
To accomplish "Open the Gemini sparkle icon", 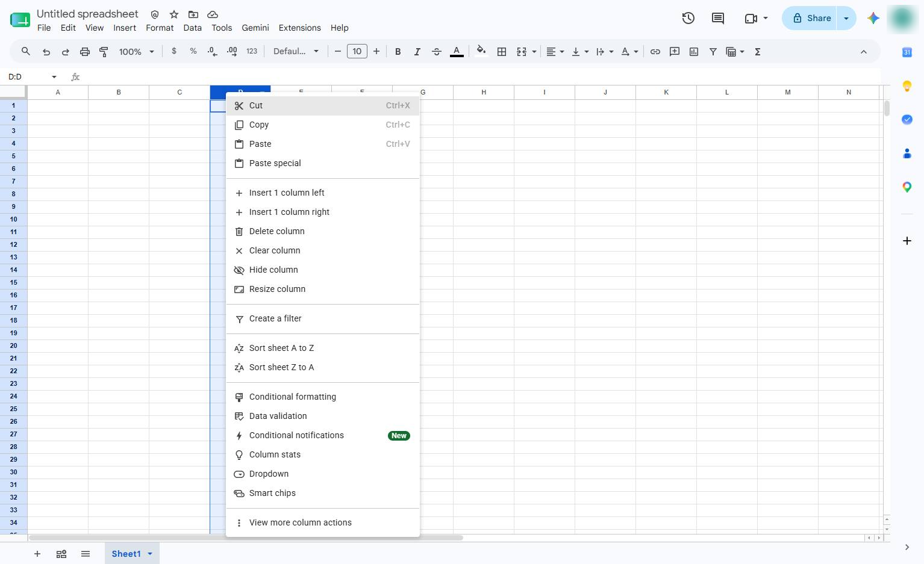I will (873, 18).
